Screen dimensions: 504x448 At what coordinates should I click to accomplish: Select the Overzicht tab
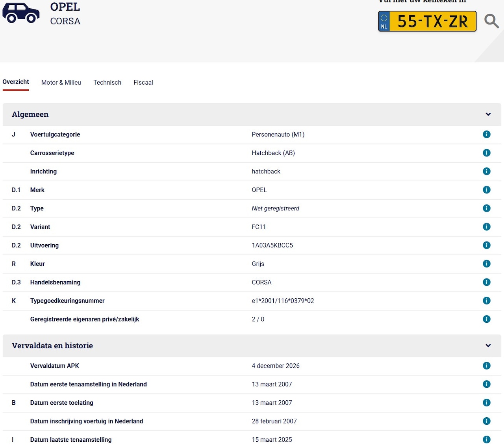pyautogui.click(x=16, y=82)
